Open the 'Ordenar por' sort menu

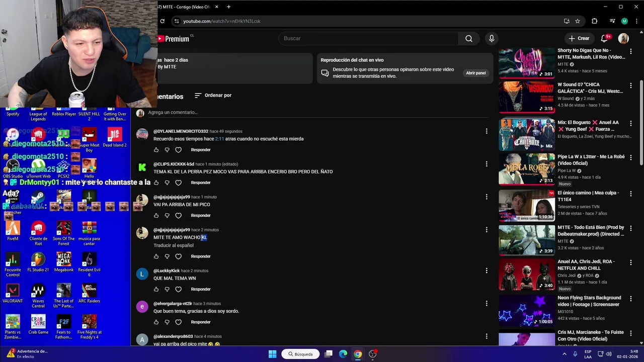point(213,95)
